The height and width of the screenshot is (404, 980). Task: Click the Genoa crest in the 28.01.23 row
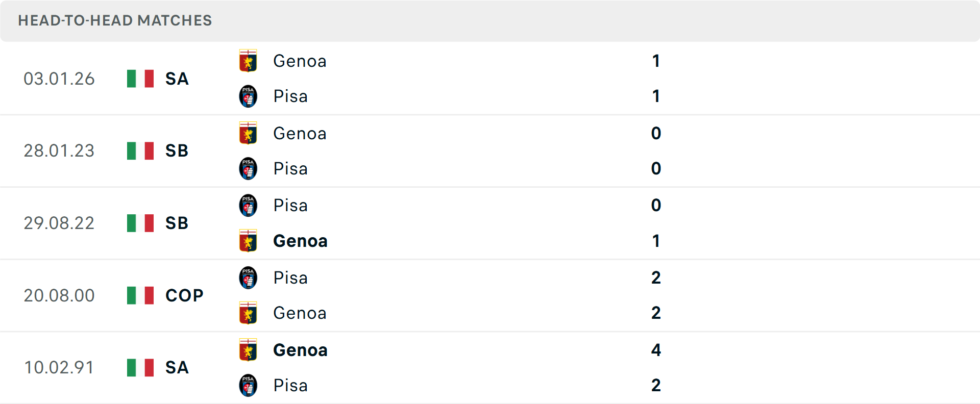[x=248, y=133]
